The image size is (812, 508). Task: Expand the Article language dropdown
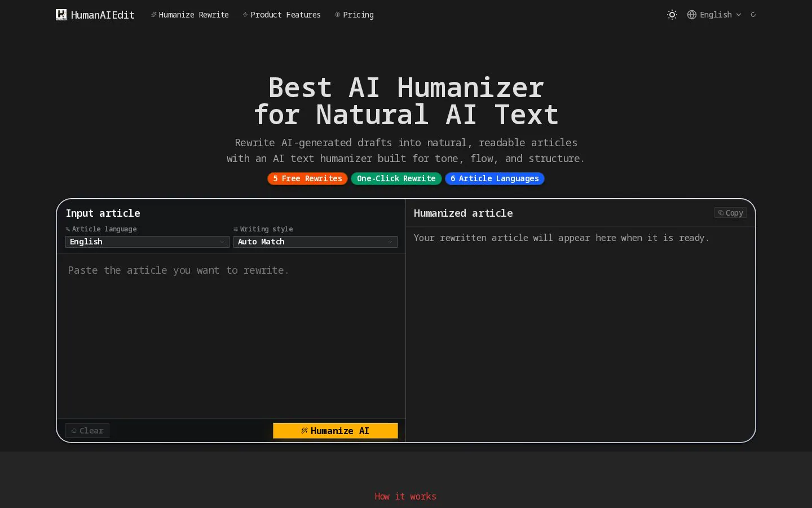pos(147,242)
